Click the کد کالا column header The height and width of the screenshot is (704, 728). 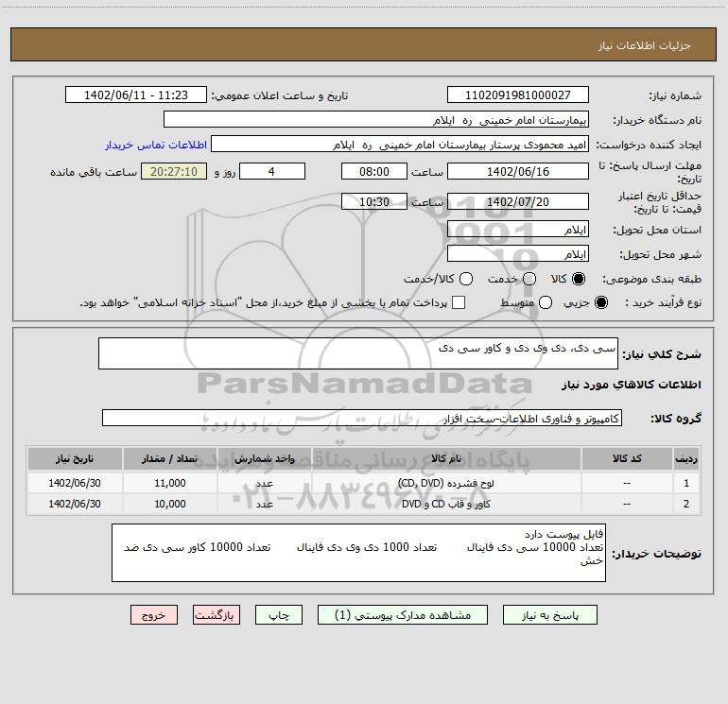tap(627, 458)
